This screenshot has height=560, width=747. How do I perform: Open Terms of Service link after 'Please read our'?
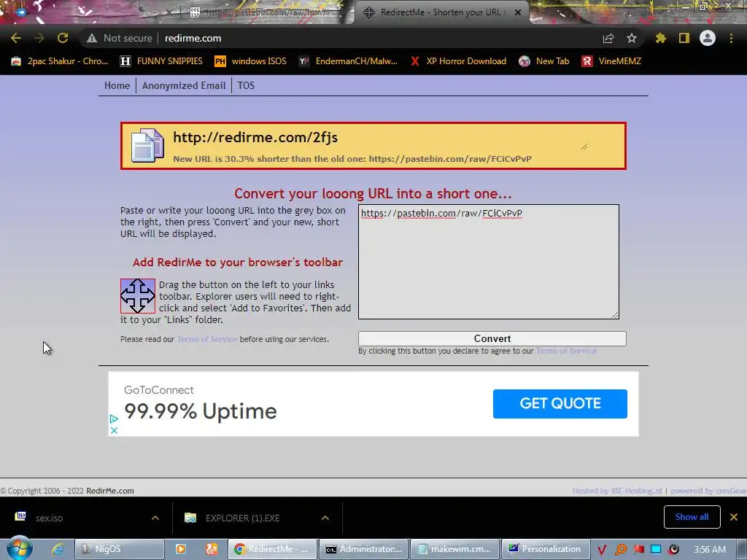(207, 339)
